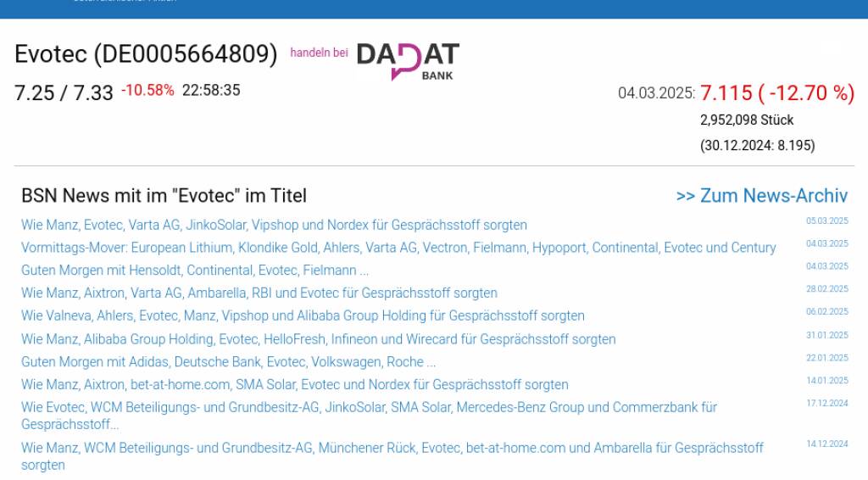Open the Vormittags-Mover European Lithium article

click(398, 248)
